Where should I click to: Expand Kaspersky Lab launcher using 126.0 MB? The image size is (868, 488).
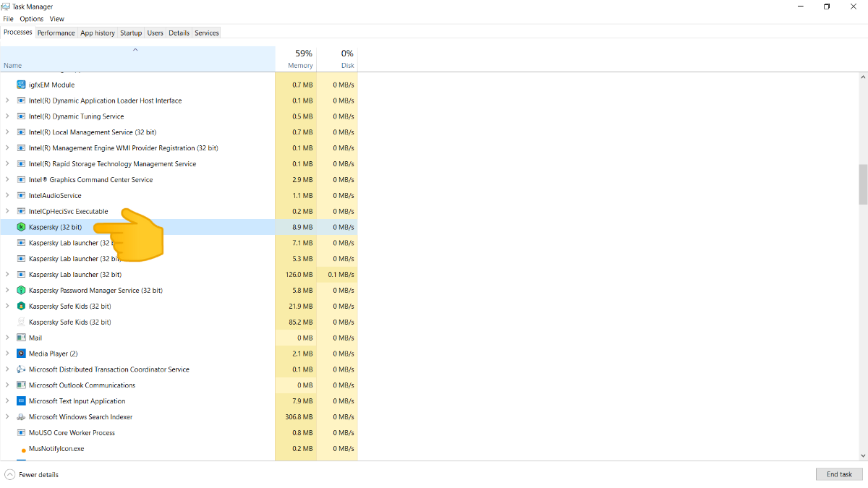click(7, 274)
